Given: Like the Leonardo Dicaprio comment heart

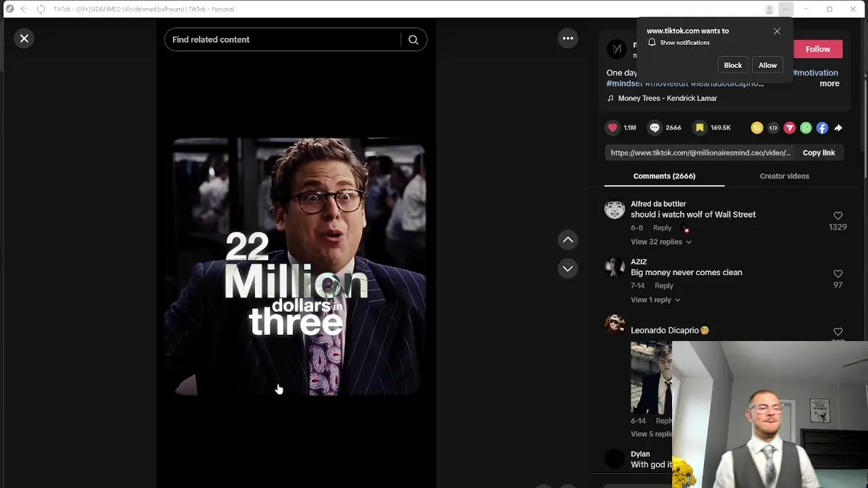Looking at the screenshot, I should (x=838, y=332).
